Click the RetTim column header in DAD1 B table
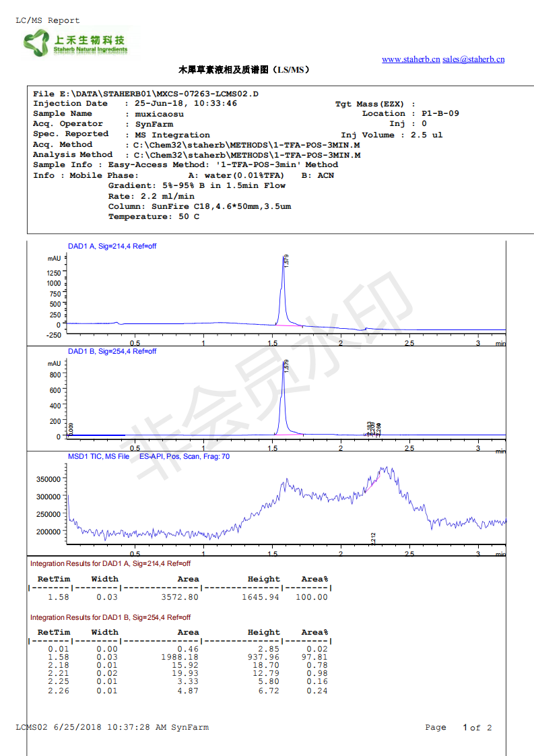Image resolution: width=534 pixels, height=756 pixels. 53,633
